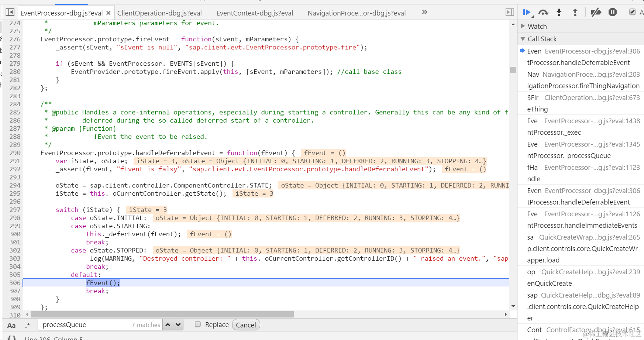Open the ControlFactory-dbg.js?eval:615 frame

click(x=593, y=330)
